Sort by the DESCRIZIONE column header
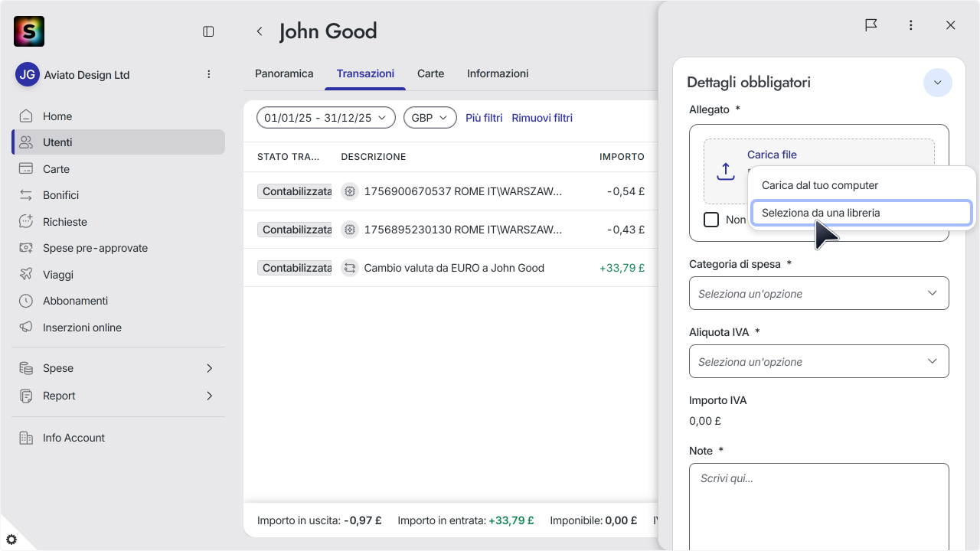The height and width of the screenshot is (551, 980). tap(374, 157)
